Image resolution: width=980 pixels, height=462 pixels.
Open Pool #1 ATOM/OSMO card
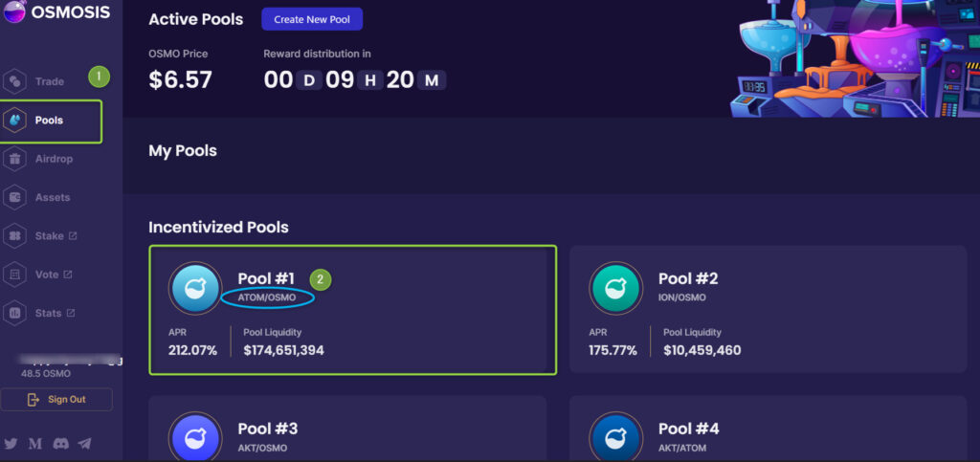click(352, 310)
